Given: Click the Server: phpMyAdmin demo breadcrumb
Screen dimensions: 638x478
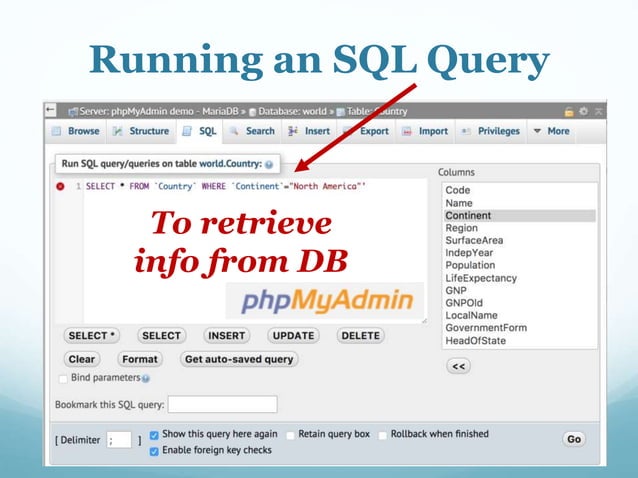Looking at the screenshot, I should click(x=159, y=111).
